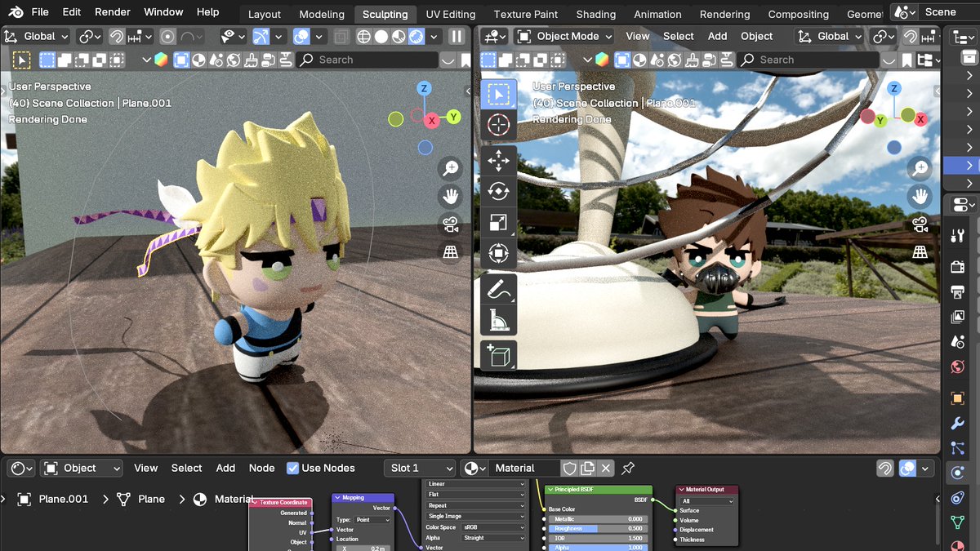Image resolution: width=980 pixels, height=551 pixels.
Task: Switch to UV Editing workspace tab
Action: 451,14
